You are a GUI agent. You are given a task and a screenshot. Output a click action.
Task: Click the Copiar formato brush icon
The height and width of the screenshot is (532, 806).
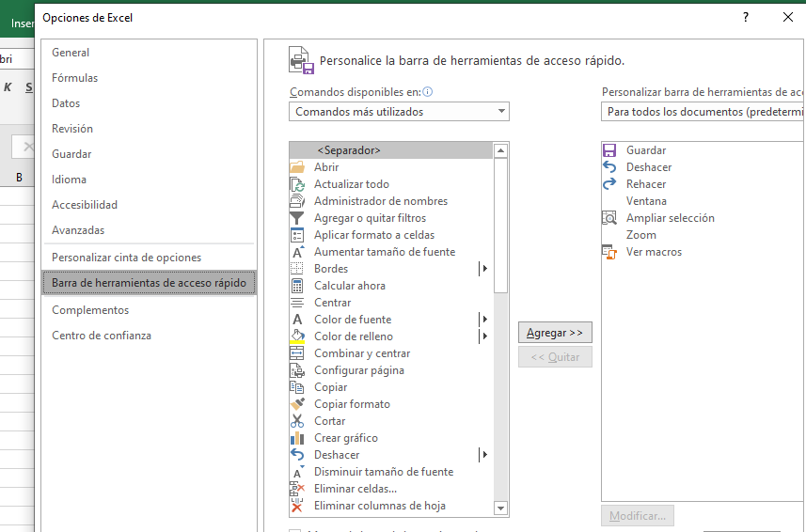coord(297,404)
